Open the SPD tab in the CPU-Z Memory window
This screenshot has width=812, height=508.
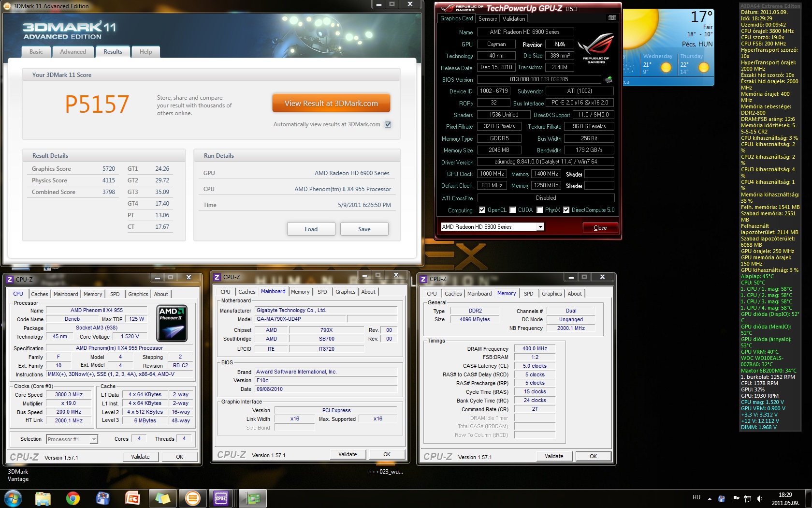[529, 294]
